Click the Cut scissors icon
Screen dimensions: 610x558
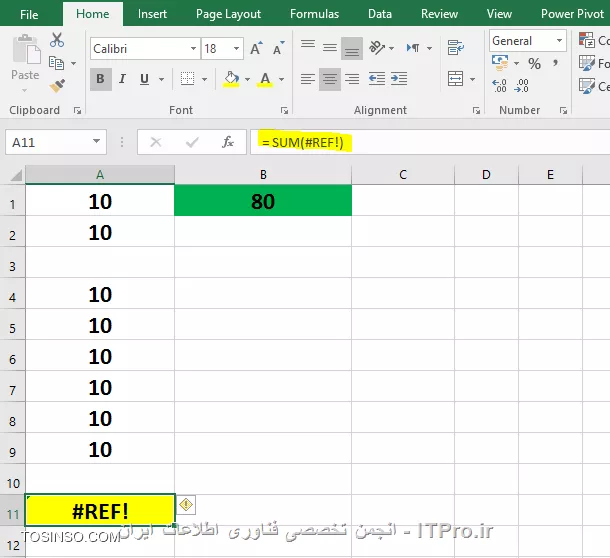point(57,40)
